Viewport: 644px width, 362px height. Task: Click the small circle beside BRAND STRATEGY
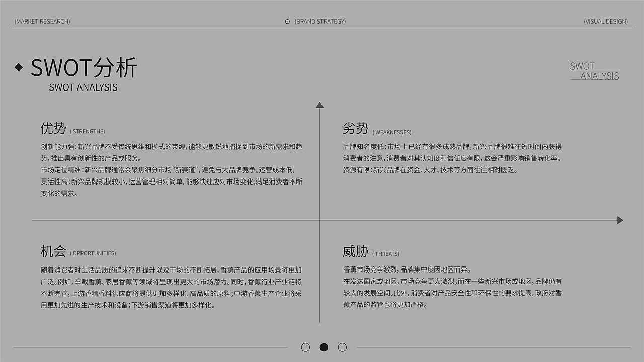pos(287,21)
